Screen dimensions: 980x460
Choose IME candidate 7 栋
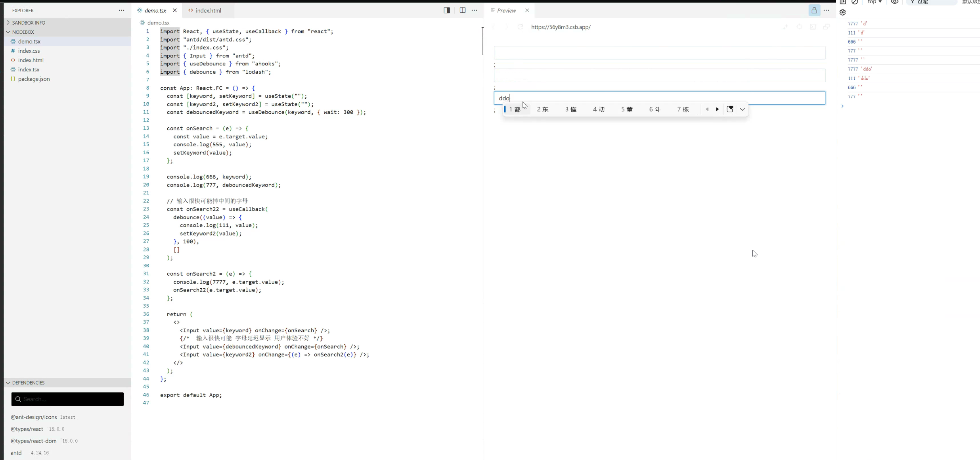point(683,109)
